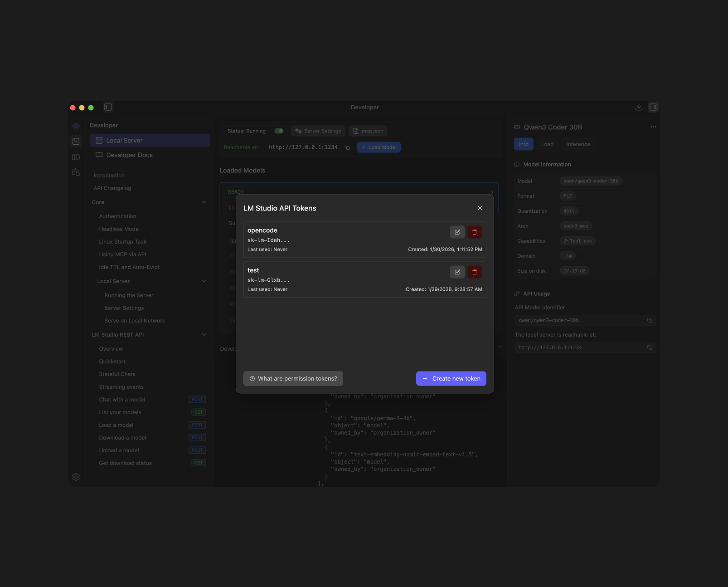Delete the test token using the trash icon
This screenshot has height=587, width=728.
coord(474,272)
